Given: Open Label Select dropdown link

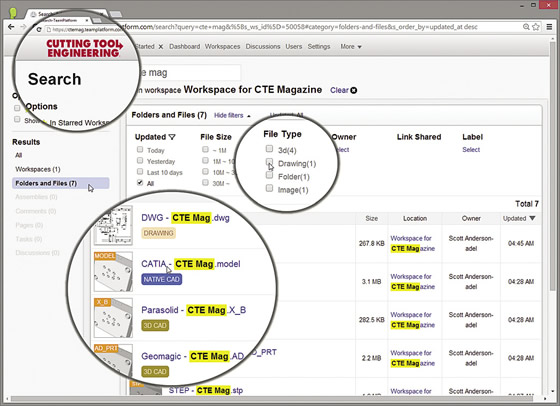Looking at the screenshot, I should (471, 150).
